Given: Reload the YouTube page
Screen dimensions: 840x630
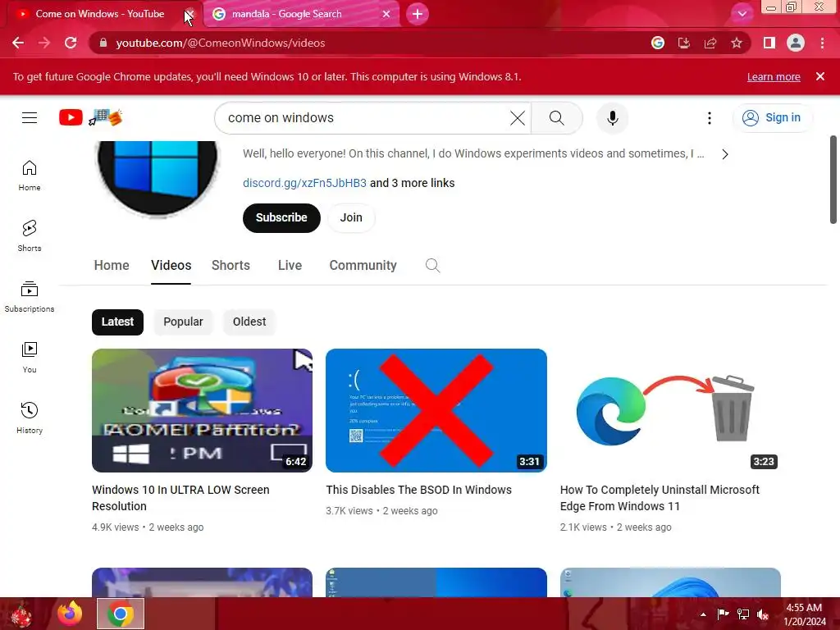Looking at the screenshot, I should [x=71, y=43].
